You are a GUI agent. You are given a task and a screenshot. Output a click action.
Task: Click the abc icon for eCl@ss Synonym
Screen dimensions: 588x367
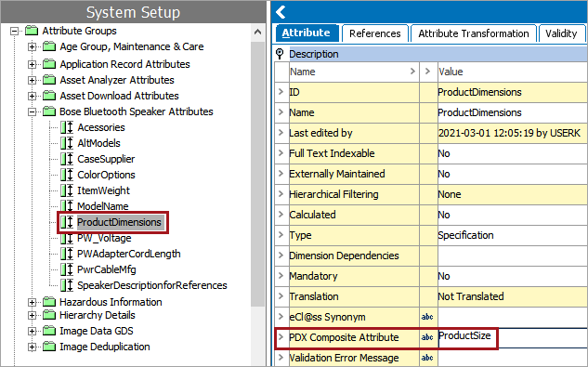pyautogui.click(x=427, y=317)
